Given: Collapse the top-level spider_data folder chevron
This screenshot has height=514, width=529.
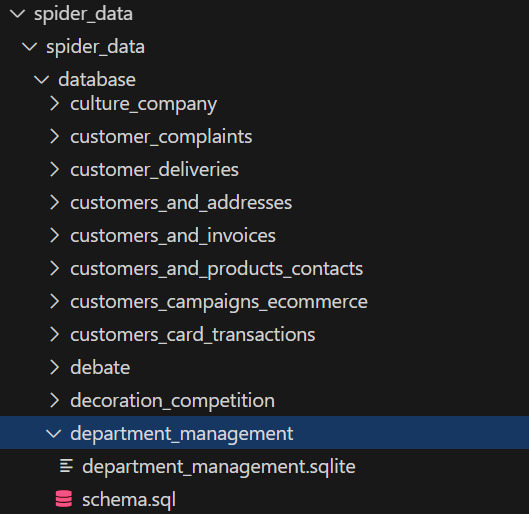Looking at the screenshot, I should (x=18, y=13).
